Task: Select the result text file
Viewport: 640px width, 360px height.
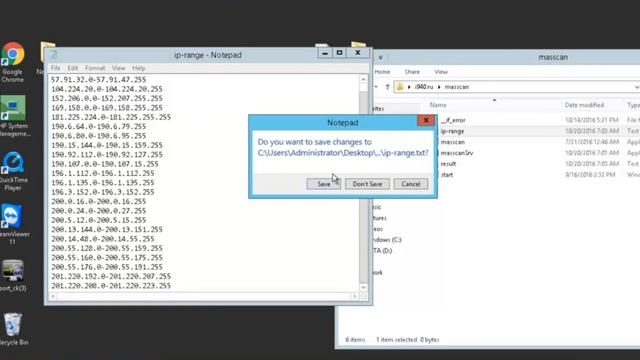Action: pyautogui.click(x=448, y=164)
